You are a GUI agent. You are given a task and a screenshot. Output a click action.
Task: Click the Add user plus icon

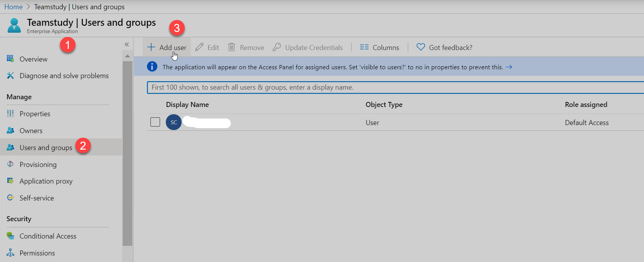tap(151, 47)
